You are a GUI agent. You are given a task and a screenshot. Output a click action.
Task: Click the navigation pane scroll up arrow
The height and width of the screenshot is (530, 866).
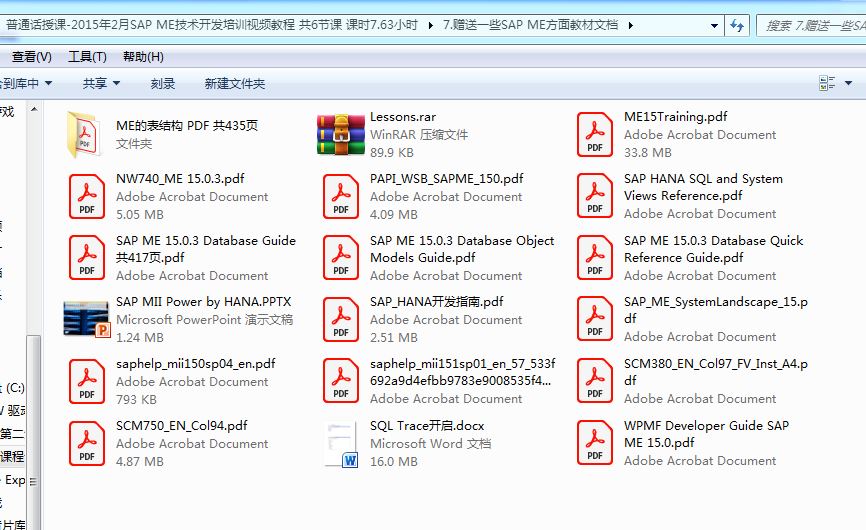[x=34, y=109]
